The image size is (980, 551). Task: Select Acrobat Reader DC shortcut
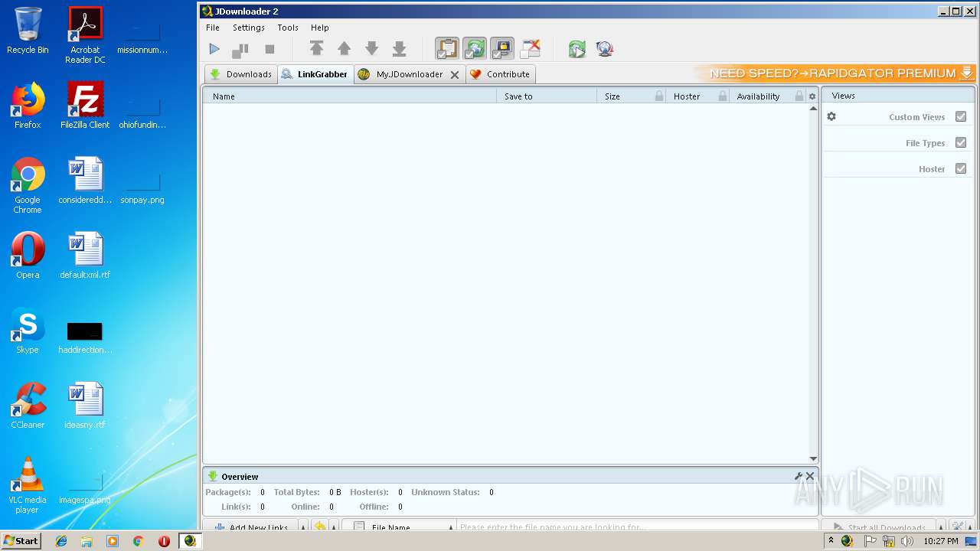click(x=85, y=36)
